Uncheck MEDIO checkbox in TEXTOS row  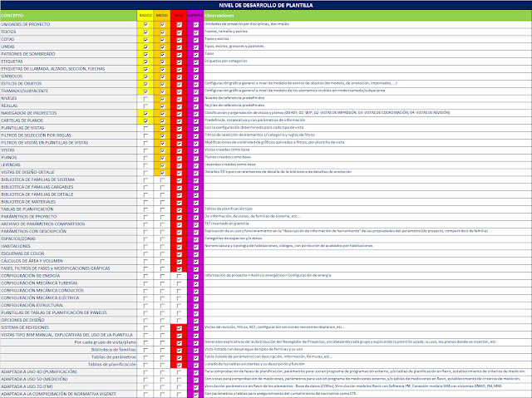[162, 32]
